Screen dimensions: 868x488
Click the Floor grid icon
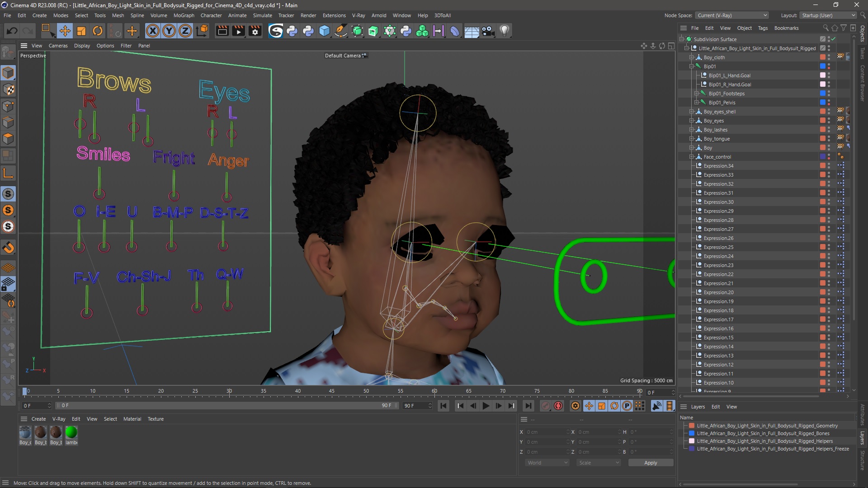[x=472, y=31]
